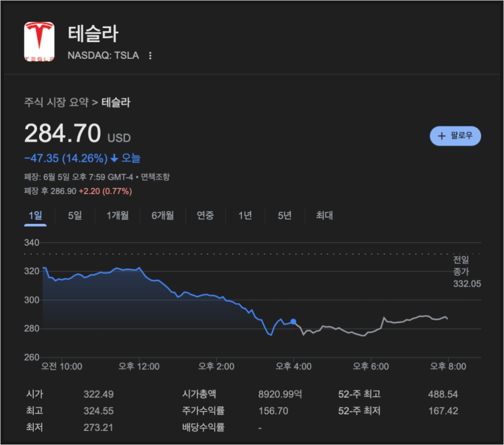
Task: Click the 팔로우 follow button
Action: tap(455, 136)
